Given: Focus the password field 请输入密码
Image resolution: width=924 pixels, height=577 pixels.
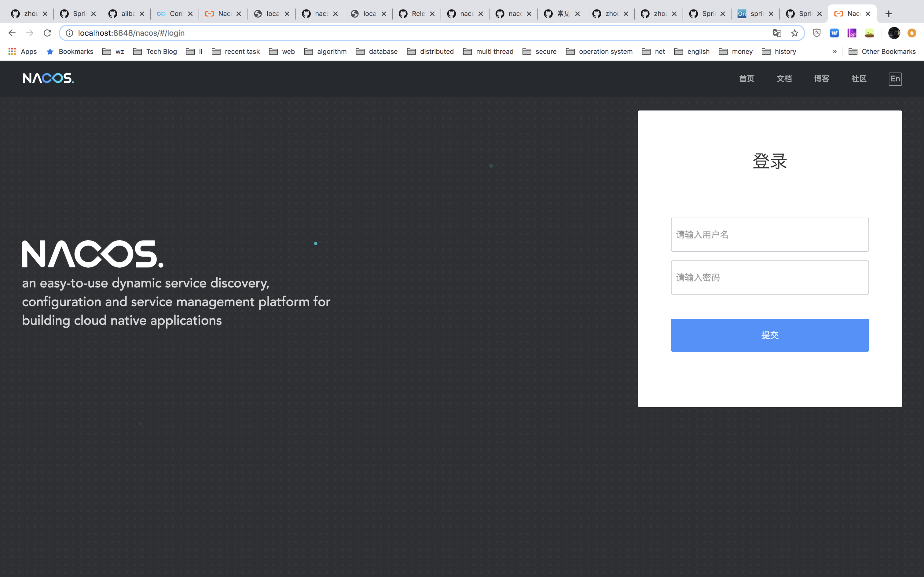Looking at the screenshot, I should tap(769, 278).
